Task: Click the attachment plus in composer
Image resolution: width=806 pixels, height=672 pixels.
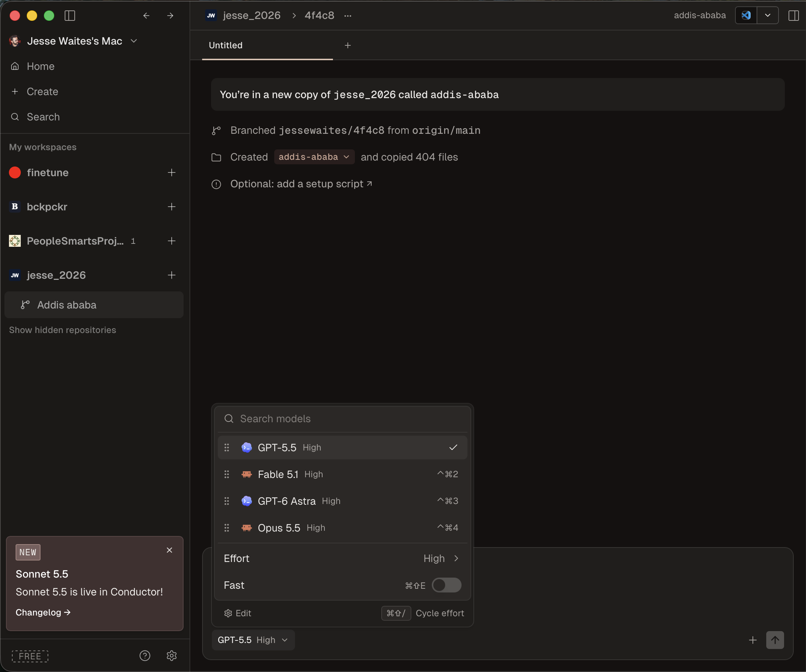Action: pyautogui.click(x=752, y=640)
